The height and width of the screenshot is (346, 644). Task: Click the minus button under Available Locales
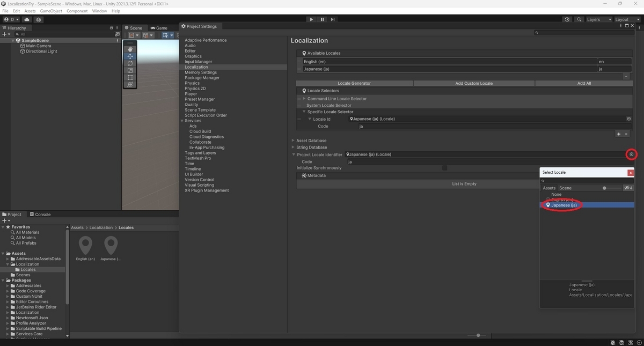pos(626,77)
